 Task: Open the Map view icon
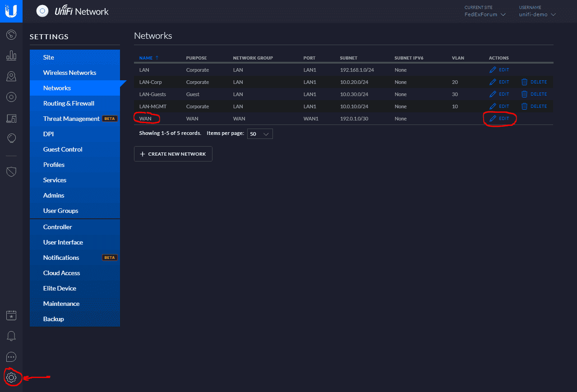tap(11, 76)
